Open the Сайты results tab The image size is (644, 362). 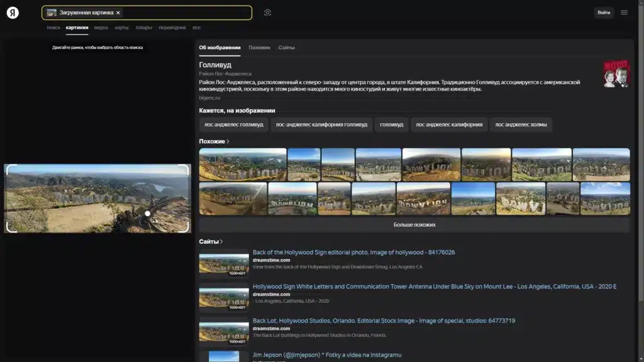pyautogui.click(x=286, y=48)
